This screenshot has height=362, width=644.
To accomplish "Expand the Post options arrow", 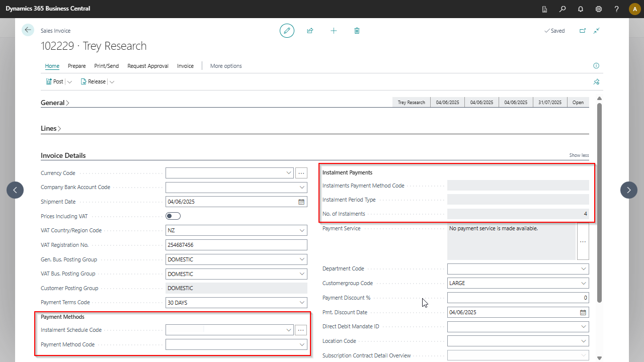I will click(x=69, y=81).
